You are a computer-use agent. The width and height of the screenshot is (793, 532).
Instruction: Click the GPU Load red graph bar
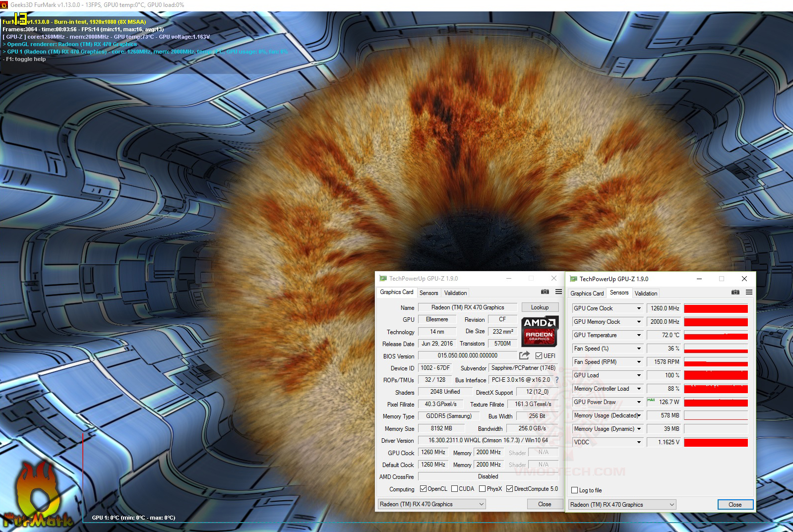(716, 375)
